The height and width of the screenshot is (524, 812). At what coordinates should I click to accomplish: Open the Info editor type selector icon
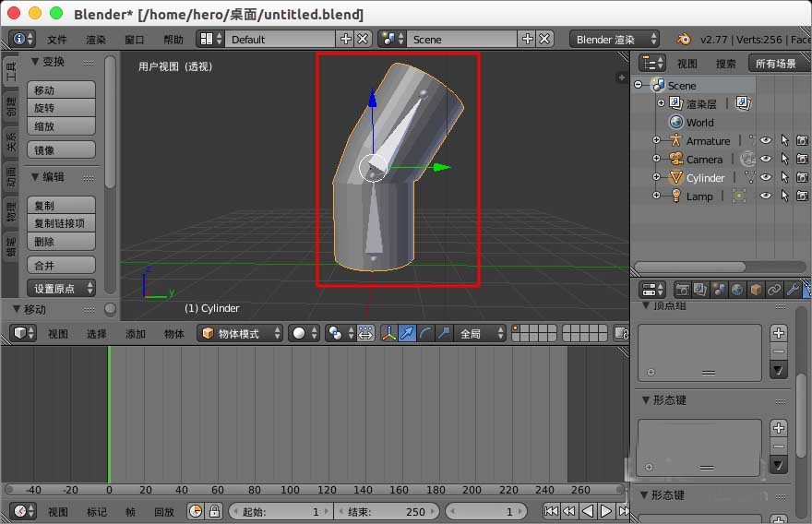23,40
